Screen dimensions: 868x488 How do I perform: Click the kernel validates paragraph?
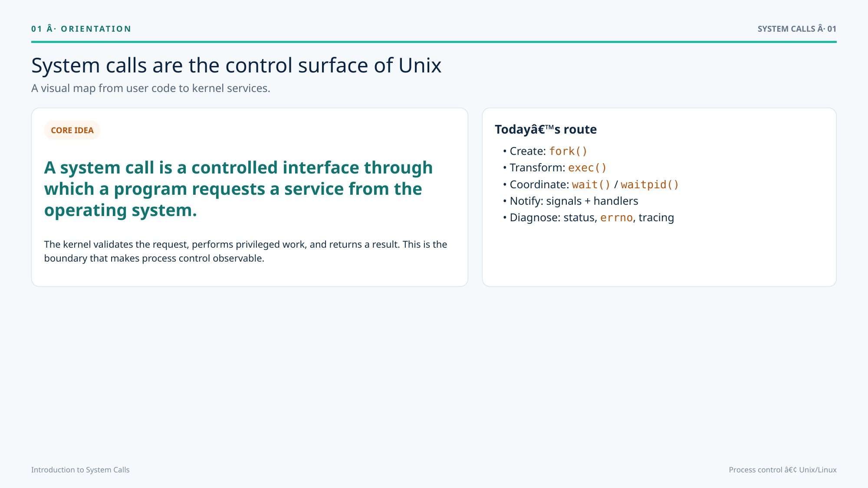(246, 251)
